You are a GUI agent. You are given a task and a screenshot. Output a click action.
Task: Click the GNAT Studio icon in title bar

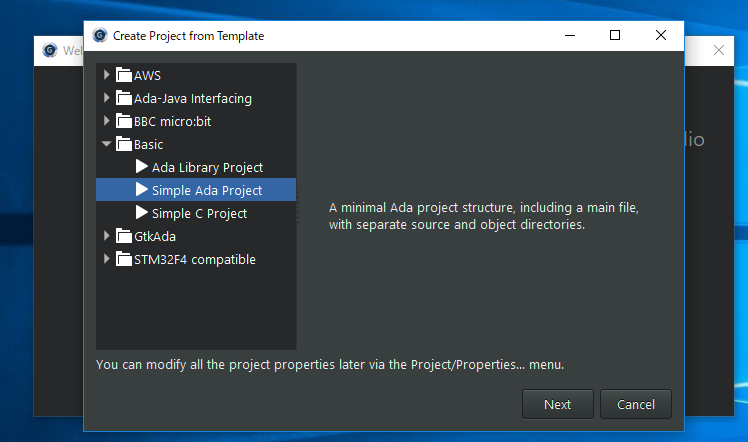tap(99, 35)
